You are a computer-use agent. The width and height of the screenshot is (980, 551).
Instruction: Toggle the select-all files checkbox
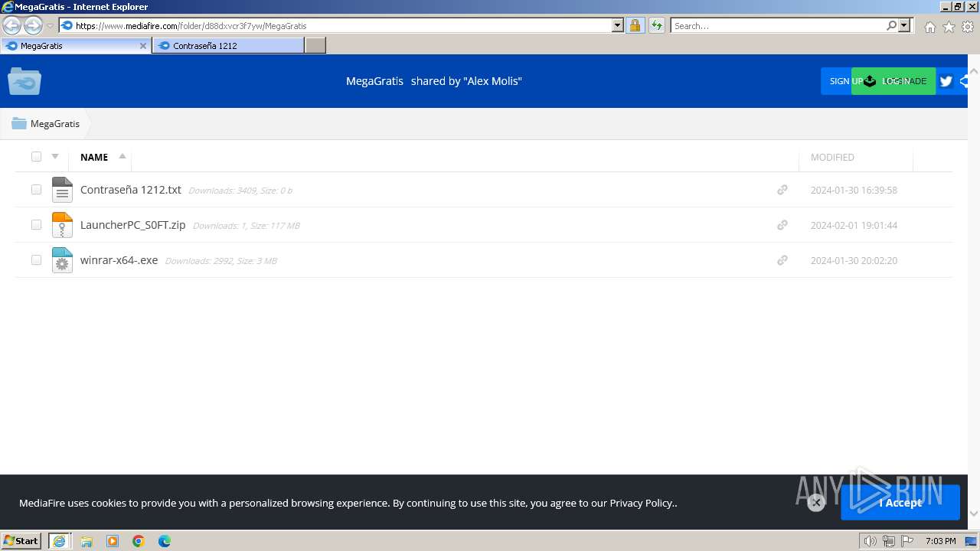(36, 157)
